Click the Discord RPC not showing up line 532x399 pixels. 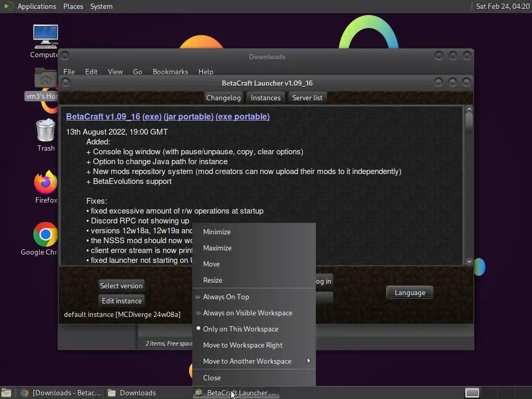pyautogui.click(x=138, y=221)
